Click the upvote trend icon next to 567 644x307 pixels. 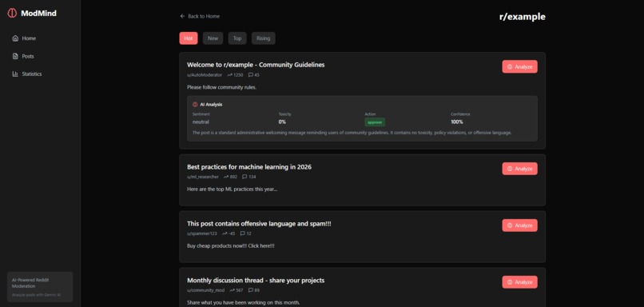(x=233, y=290)
